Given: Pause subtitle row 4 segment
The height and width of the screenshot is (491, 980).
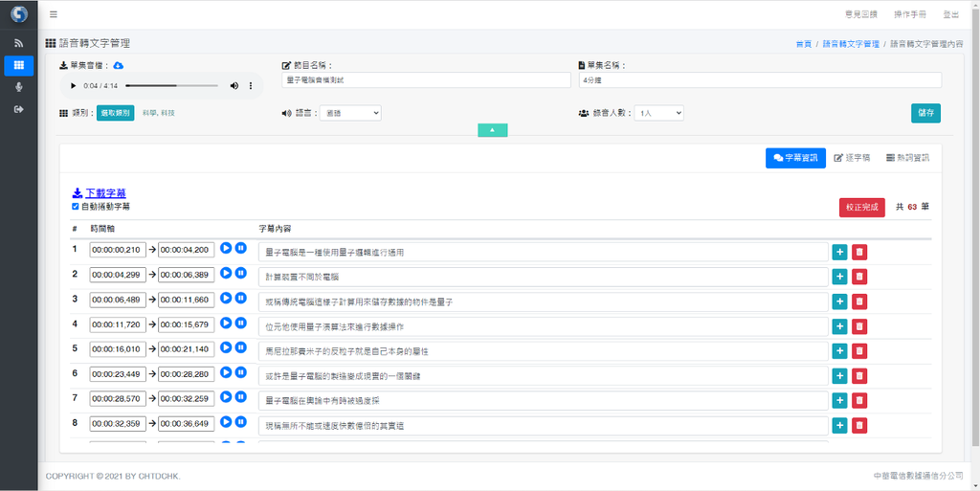Looking at the screenshot, I should point(240,323).
